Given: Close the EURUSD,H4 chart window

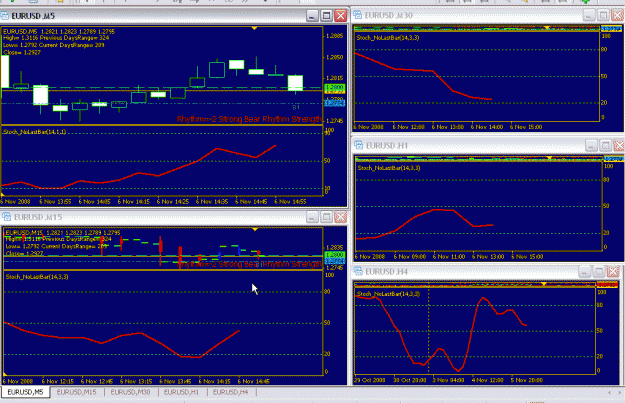Looking at the screenshot, I should click(x=613, y=272).
